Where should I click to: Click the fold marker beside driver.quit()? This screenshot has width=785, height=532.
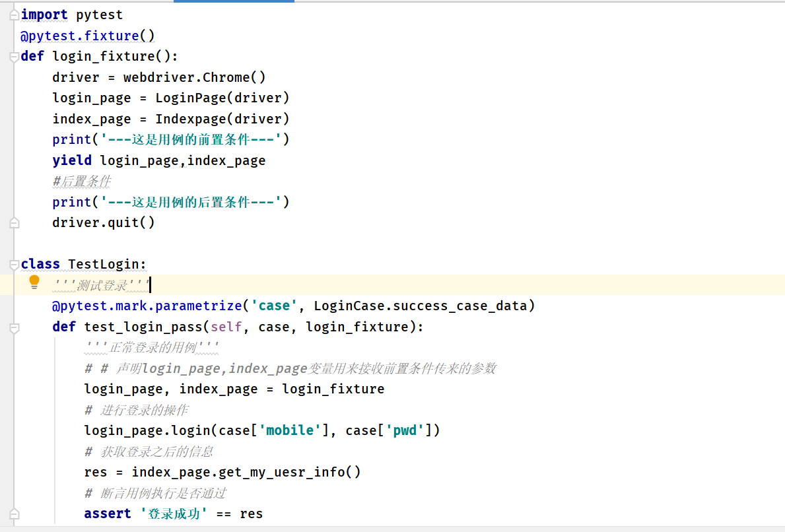click(13, 223)
